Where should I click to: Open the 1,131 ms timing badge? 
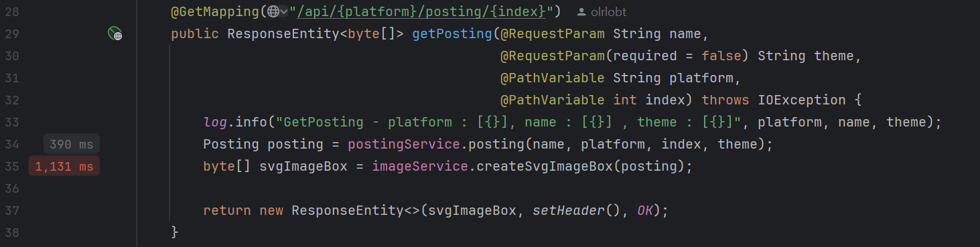(64, 167)
